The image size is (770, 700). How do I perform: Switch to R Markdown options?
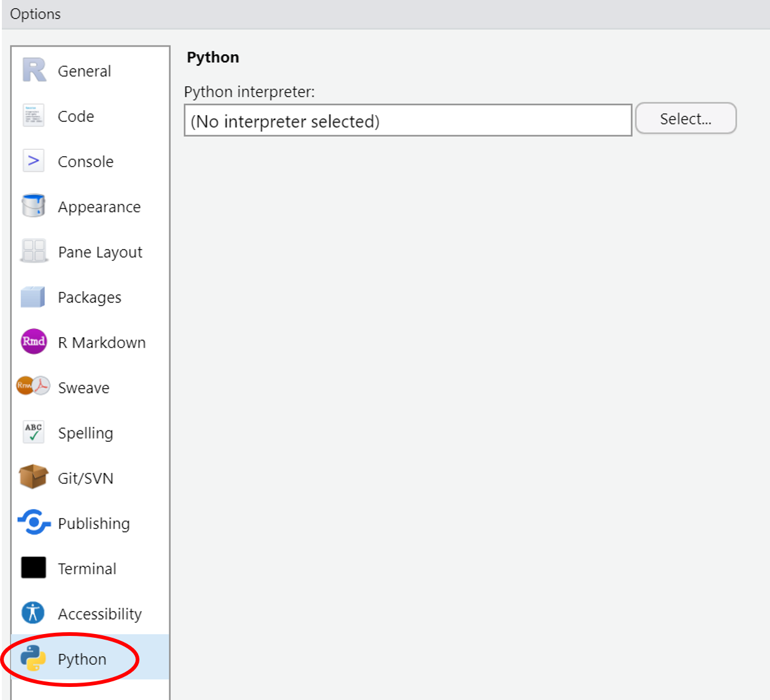coord(90,342)
